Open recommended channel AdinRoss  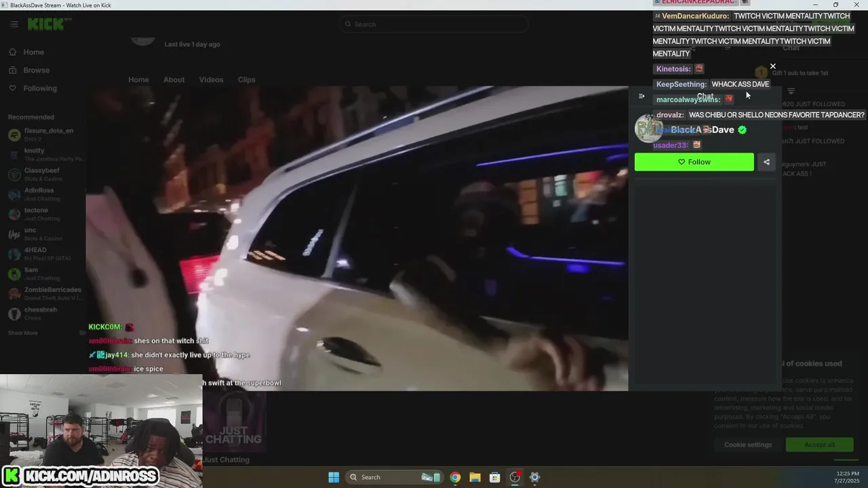(x=45, y=195)
